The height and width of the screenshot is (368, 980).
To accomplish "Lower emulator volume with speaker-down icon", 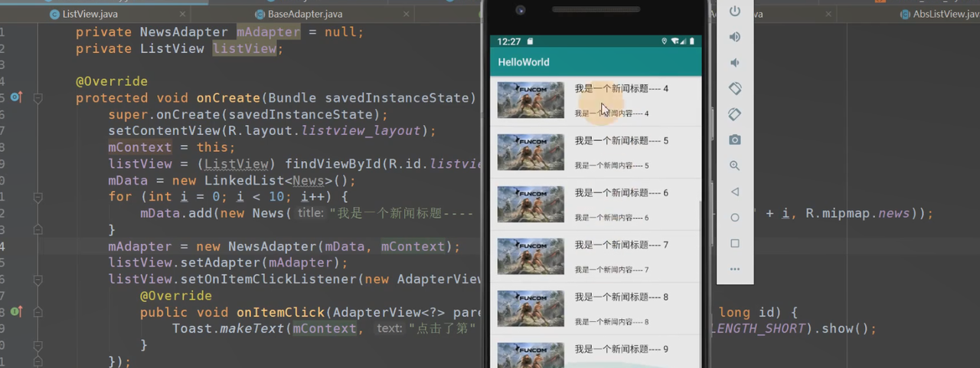I will click(x=735, y=63).
